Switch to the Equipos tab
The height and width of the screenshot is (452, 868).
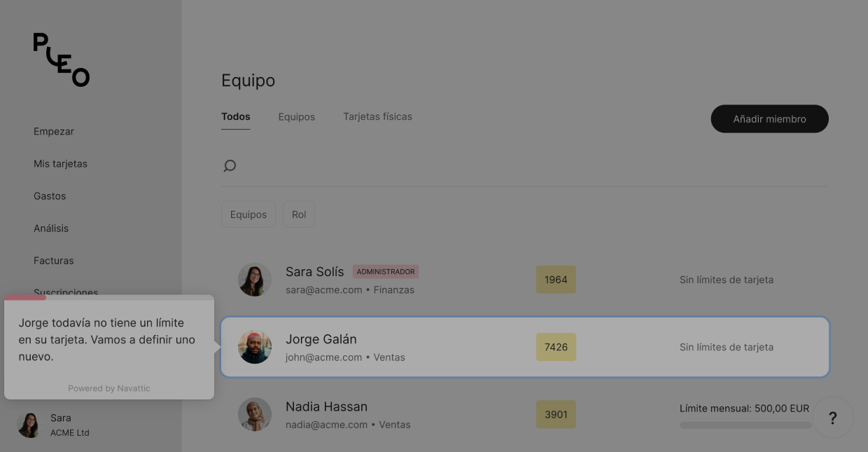point(297,117)
